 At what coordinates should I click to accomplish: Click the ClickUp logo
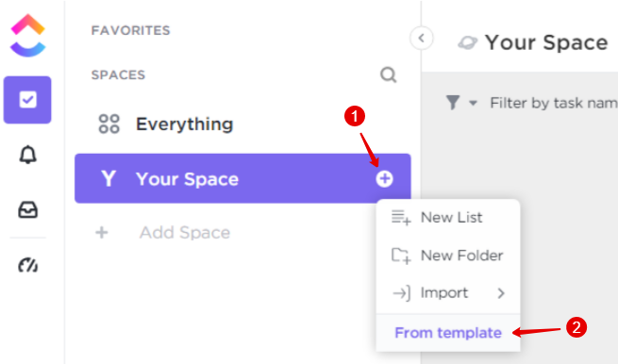27,36
